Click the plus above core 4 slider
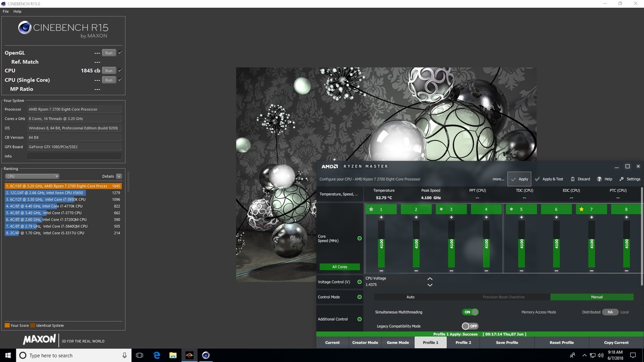Image resolution: width=644 pixels, height=362 pixels. tap(486, 217)
